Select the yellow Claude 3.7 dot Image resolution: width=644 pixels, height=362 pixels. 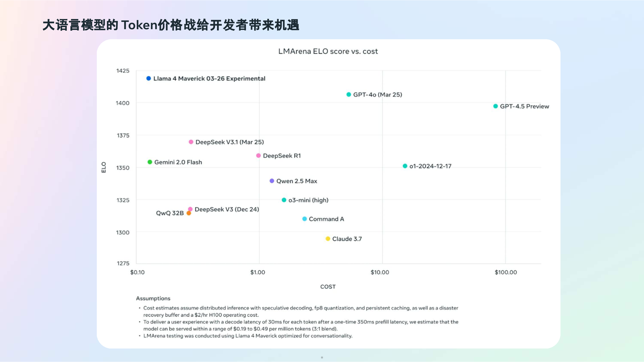point(328,239)
